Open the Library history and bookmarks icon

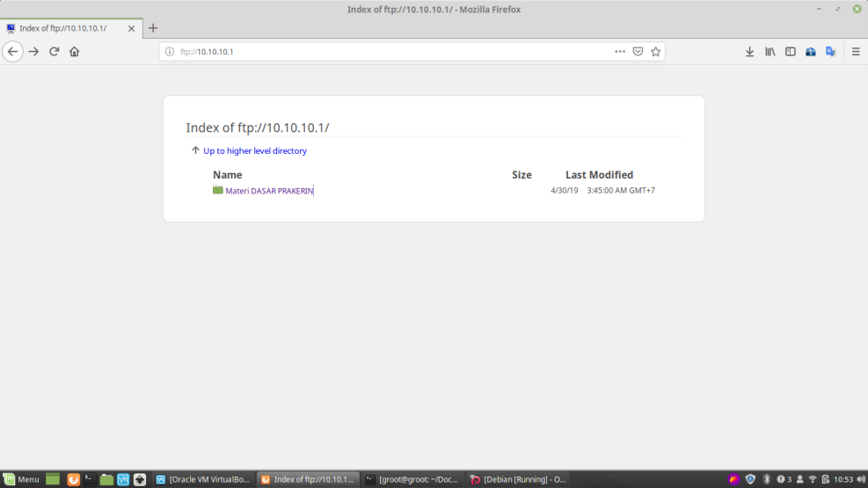[770, 52]
